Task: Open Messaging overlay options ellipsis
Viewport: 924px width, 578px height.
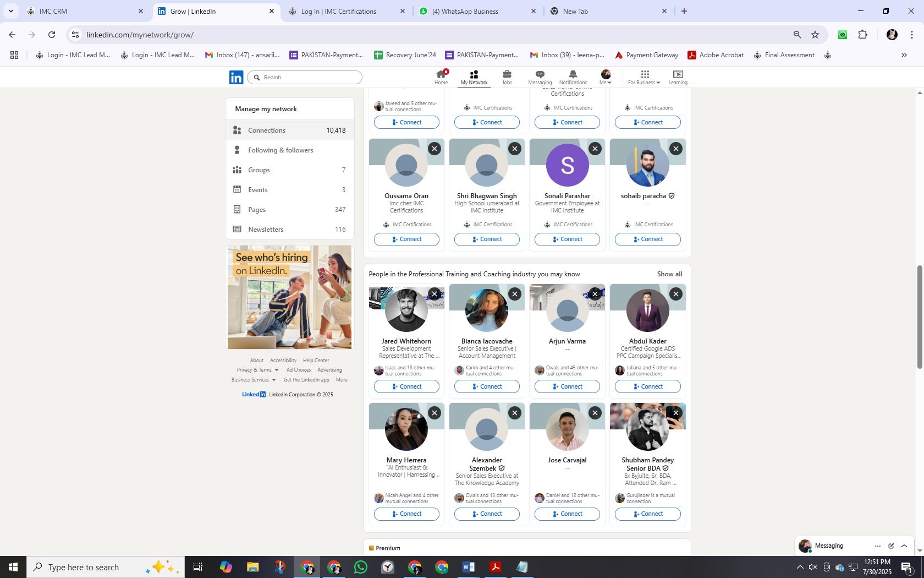Action: tap(877, 546)
